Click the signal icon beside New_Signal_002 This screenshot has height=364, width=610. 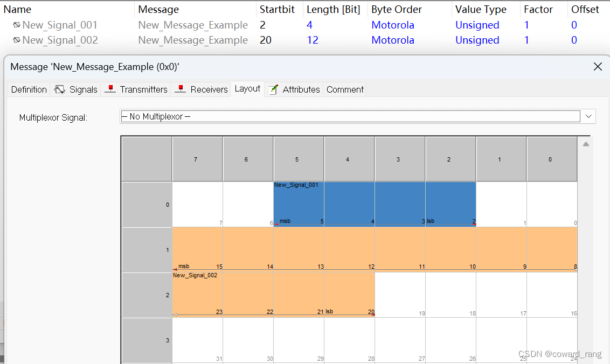pyautogui.click(x=16, y=40)
